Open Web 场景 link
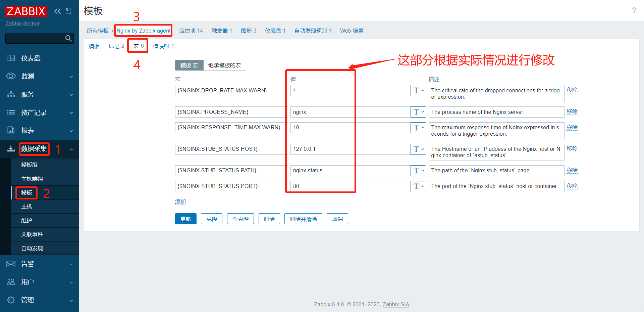The image size is (644, 312). (x=352, y=31)
